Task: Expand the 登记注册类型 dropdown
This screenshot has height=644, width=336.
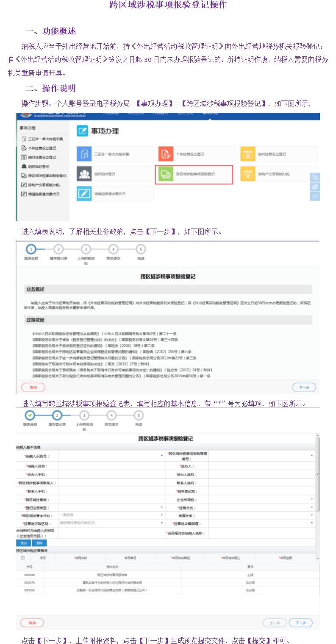Action: click(161, 507)
